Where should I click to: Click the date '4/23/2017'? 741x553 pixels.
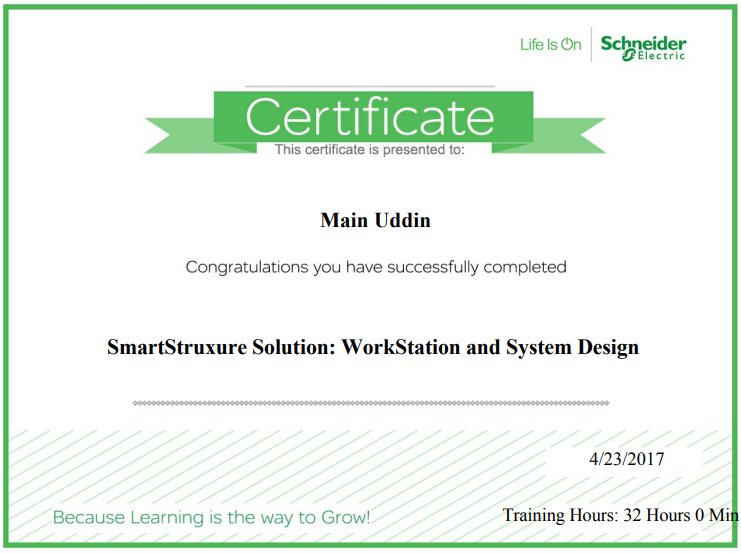click(627, 458)
